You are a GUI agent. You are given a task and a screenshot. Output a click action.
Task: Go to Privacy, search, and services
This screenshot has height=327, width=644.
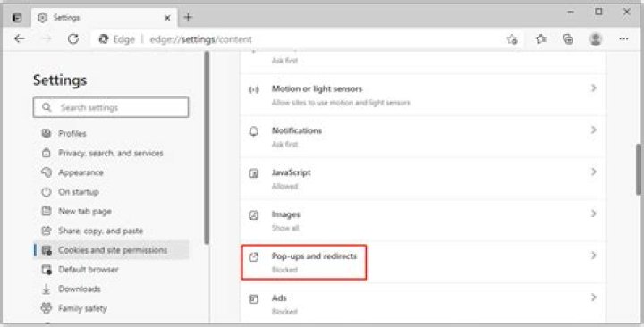pos(111,153)
